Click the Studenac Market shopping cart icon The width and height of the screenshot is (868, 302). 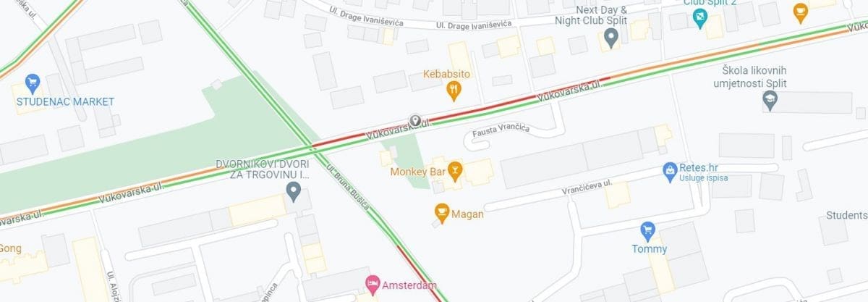(31, 83)
